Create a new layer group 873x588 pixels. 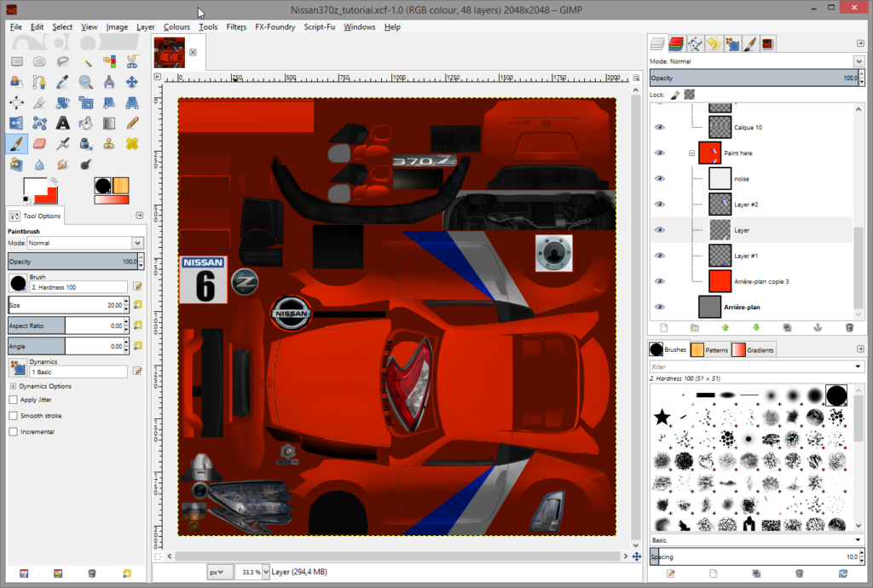coord(694,328)
